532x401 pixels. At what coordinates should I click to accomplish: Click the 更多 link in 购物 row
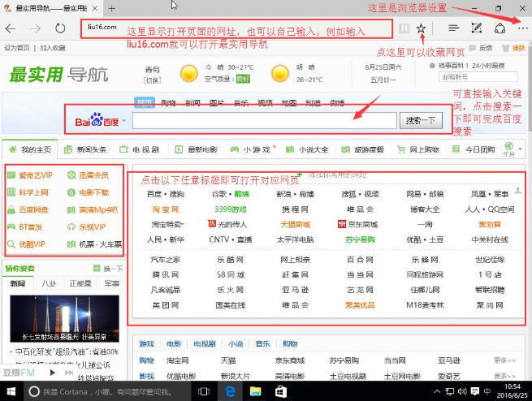504,360
